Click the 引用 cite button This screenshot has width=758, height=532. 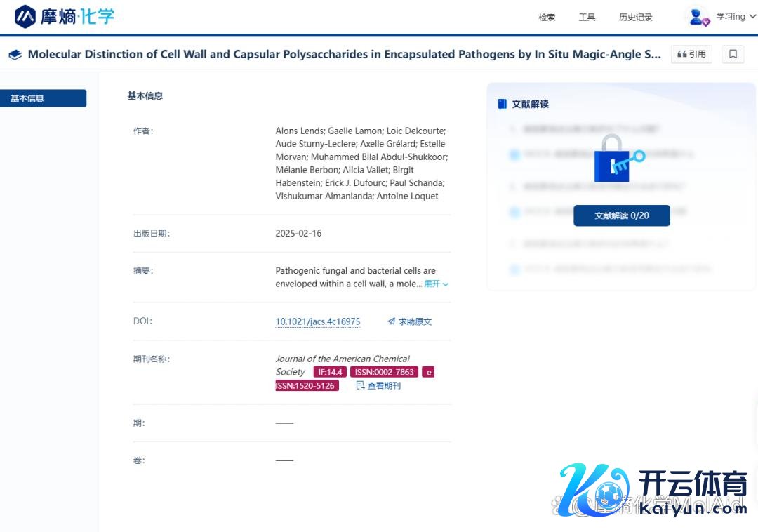click(x=691, y=54)
